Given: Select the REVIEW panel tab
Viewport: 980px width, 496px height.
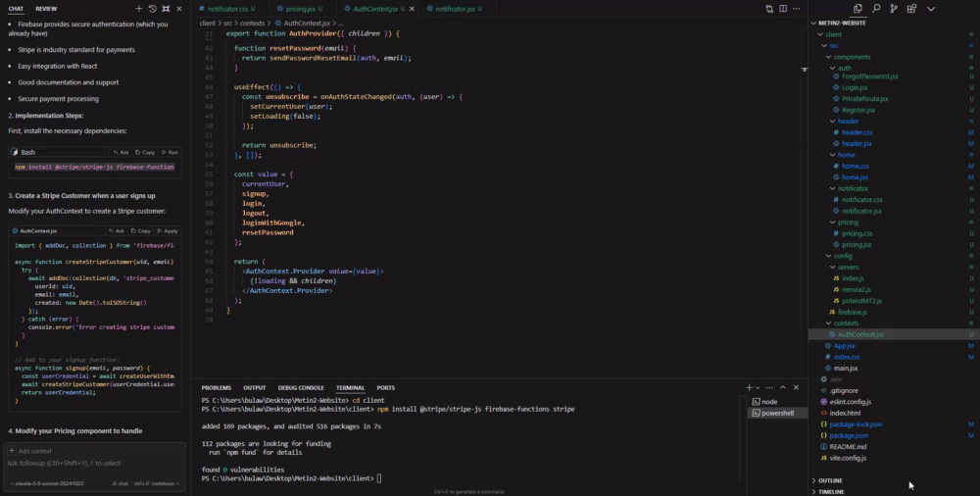Looking at the screenshot, I should coord(46,9).
